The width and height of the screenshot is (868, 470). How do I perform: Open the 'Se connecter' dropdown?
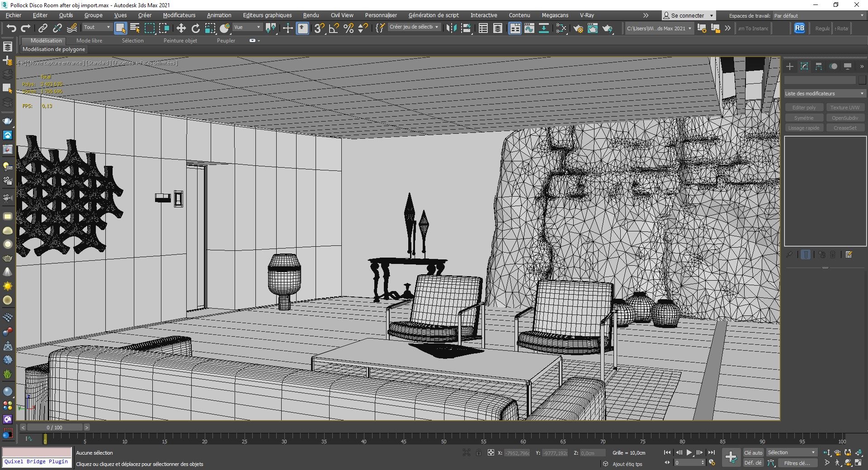tap(689, 15)
